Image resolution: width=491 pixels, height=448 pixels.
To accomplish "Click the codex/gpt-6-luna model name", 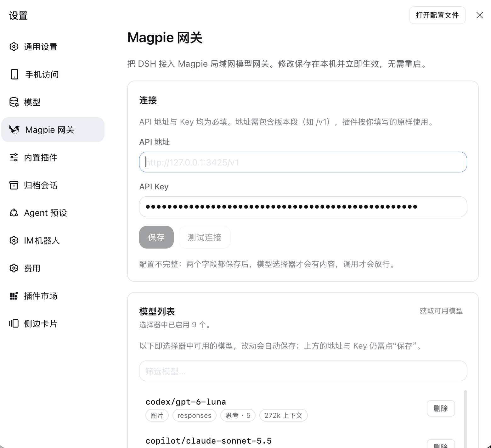I will 186,402.
